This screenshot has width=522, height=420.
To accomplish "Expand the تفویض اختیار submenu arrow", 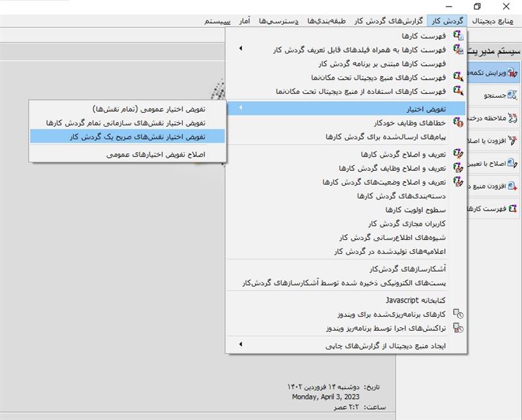I will 239,108.
